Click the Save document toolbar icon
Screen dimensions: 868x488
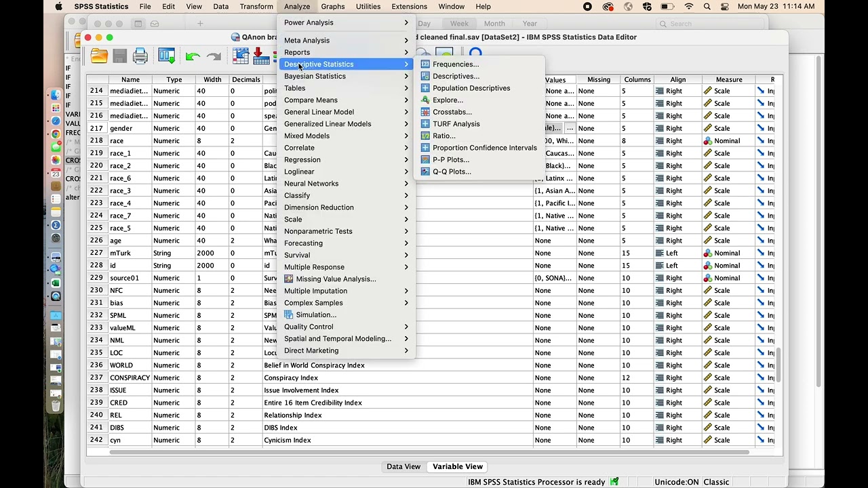(x=120, y=56)
